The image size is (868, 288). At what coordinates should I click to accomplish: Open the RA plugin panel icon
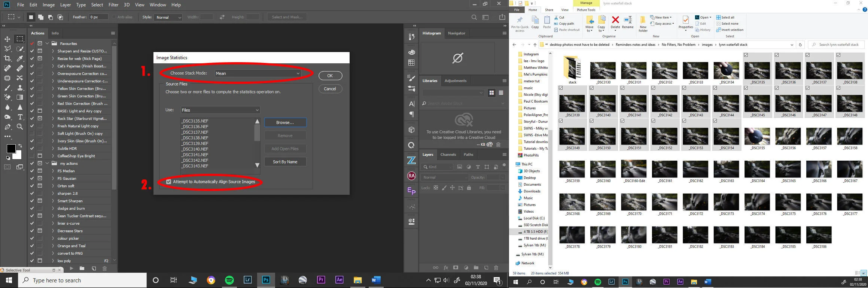[x=411, y=176]
